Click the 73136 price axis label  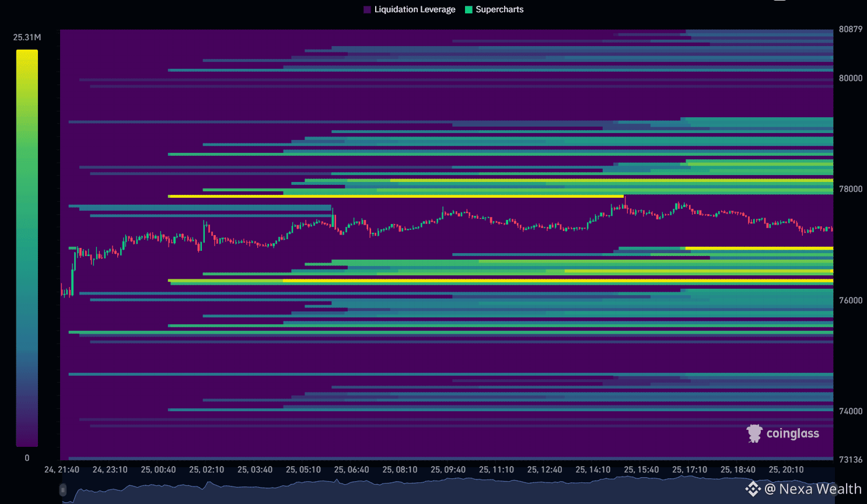(x=851, y=460)
